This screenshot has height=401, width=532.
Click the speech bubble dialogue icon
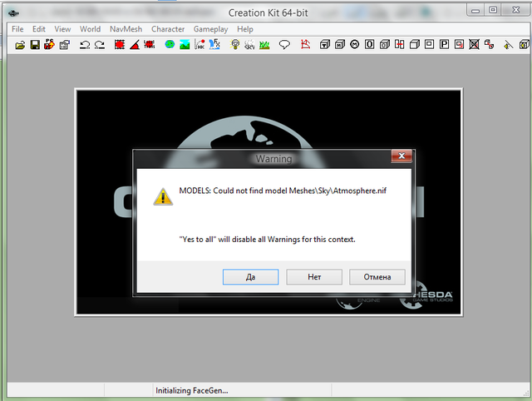(x=284, y=44)
